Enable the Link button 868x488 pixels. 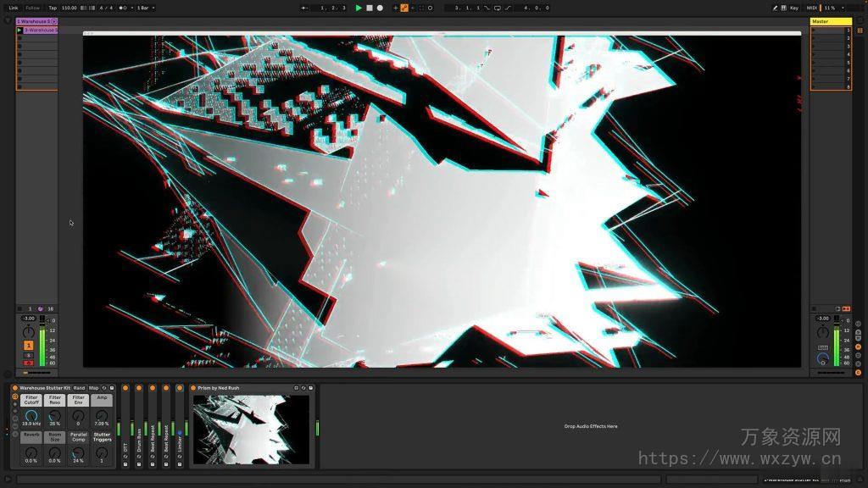pyautogui.click(x=15, y=8)
